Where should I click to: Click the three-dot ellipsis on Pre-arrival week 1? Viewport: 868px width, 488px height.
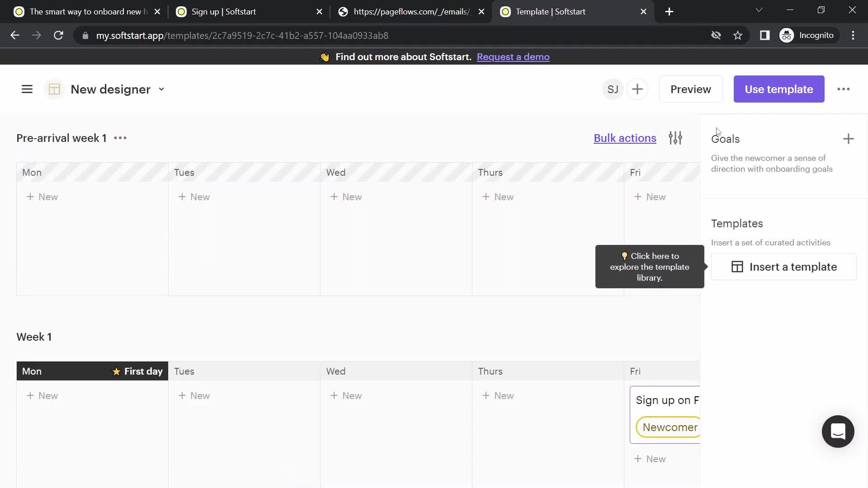tap(120, 138)
